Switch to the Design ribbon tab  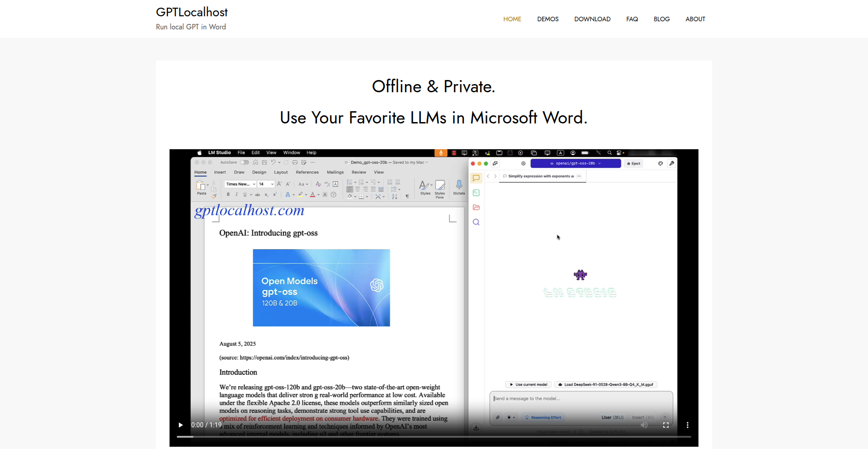(x=259, y=172)
